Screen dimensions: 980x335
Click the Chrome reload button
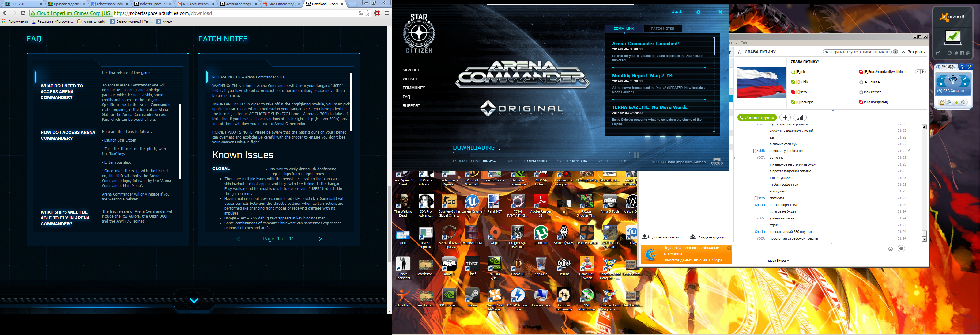point(23,13)
